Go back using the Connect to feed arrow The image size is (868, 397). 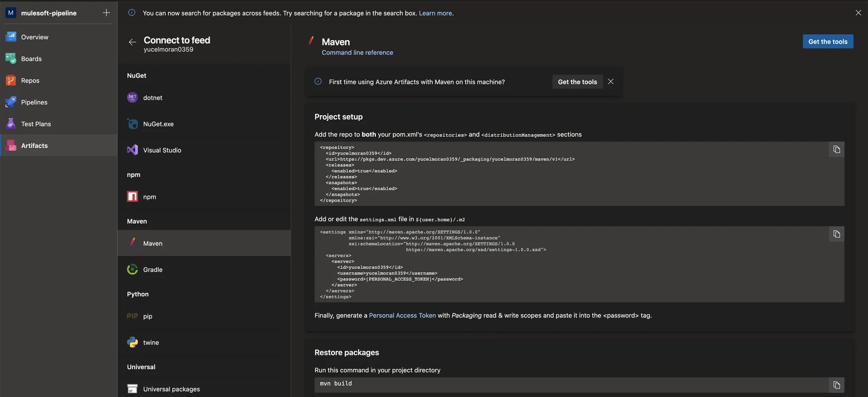point(132,42)
